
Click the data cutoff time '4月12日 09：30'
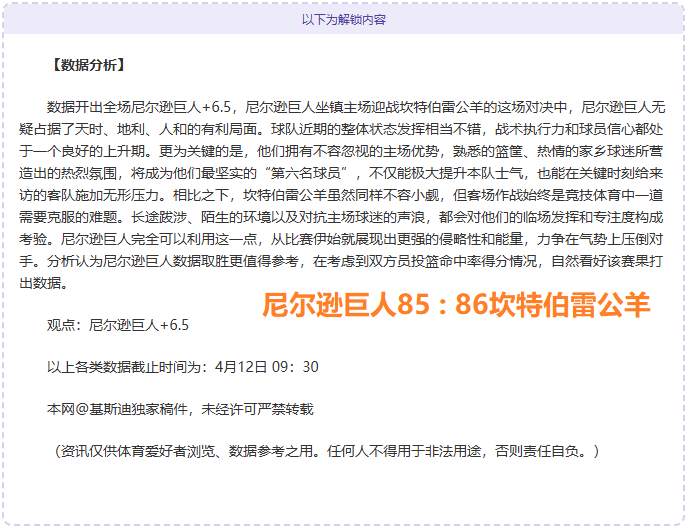click(x=267, y=367)
